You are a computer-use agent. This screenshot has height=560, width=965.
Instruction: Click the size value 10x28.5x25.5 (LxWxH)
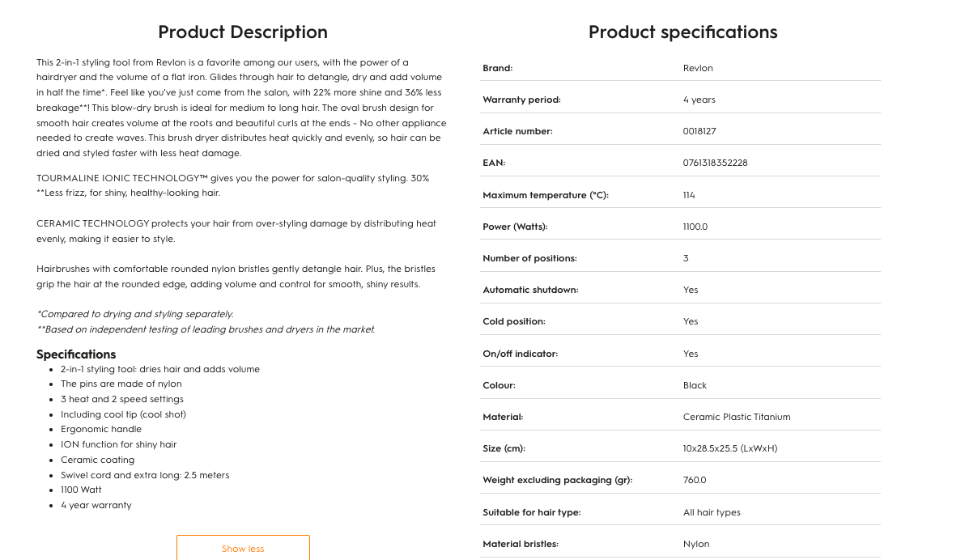pos(730,448)
